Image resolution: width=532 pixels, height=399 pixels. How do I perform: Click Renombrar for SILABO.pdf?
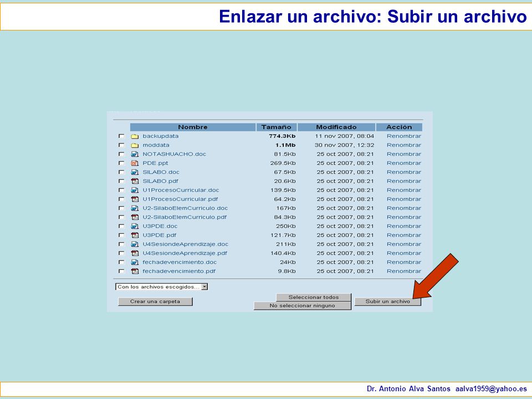[x=404, y=181]
